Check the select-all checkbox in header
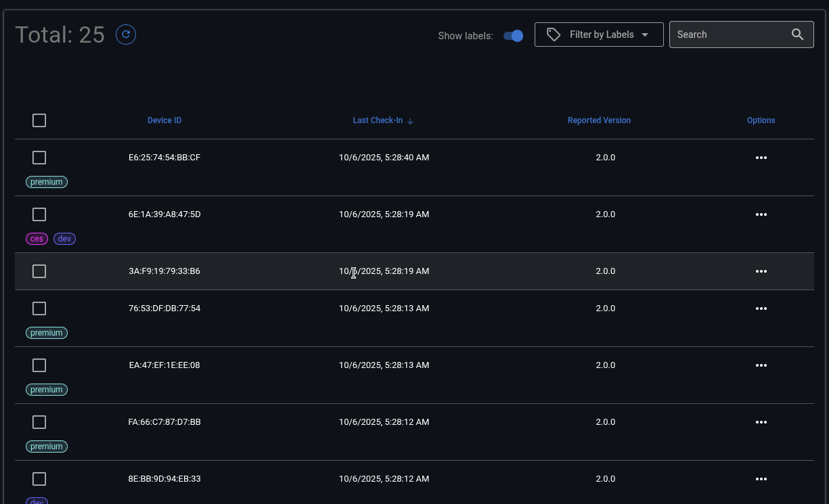The image size is (829, 504). pyautogui.click(x=39, y=120)
